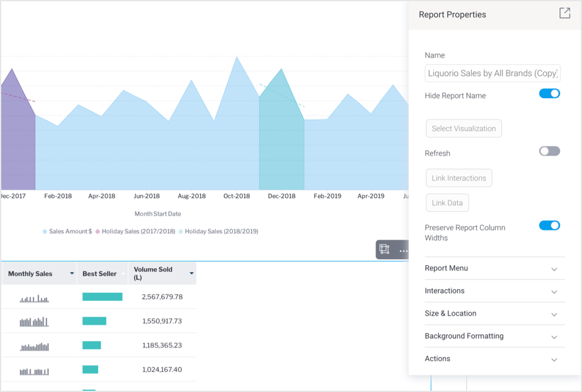Viewport: 582px width, 392px height.
Task: Click the second row Monthly Sales sparkline
Action: pyautogui.click(x=34, y=322)
